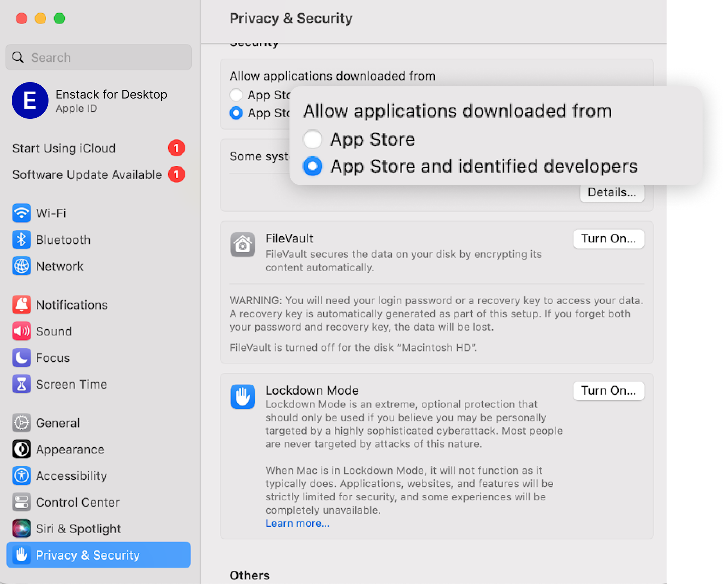Zoom the window with the green button
This screenshot has height=584, width=728.
pyautogui.click(x=59, y=18)
